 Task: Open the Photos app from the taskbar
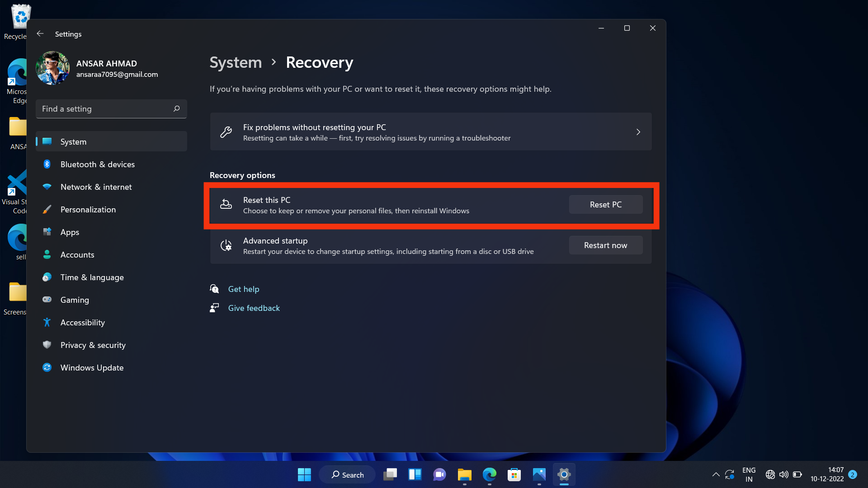539,474
